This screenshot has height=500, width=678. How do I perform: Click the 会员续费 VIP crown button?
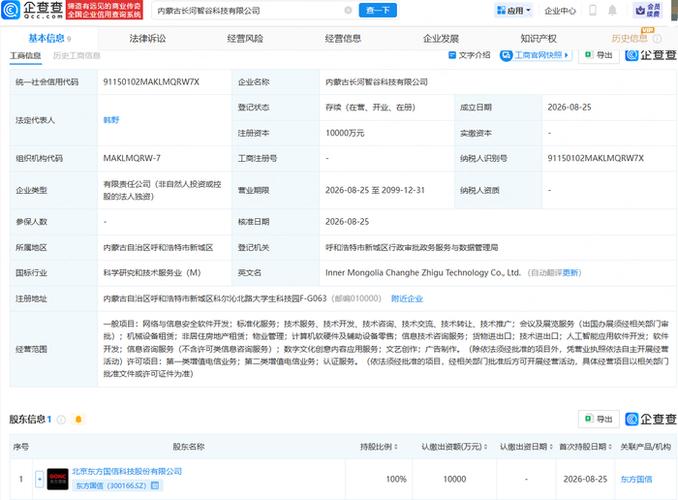click(x=648, y=10)
